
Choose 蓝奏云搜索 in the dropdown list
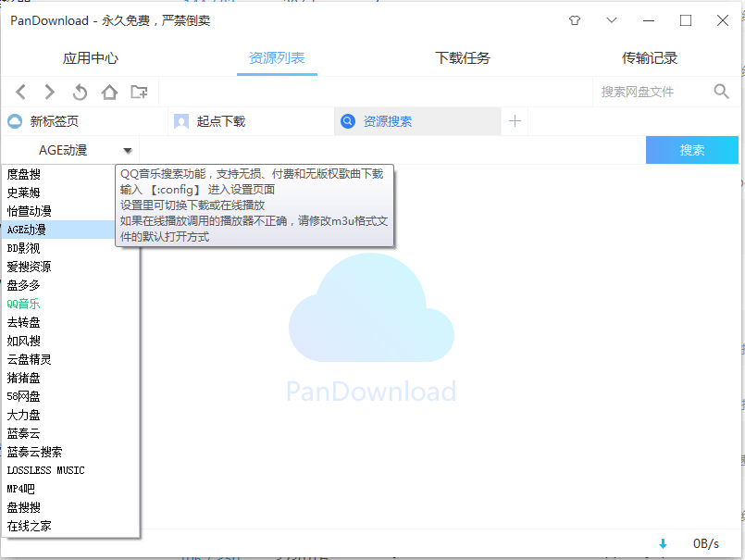coord(70,453)
